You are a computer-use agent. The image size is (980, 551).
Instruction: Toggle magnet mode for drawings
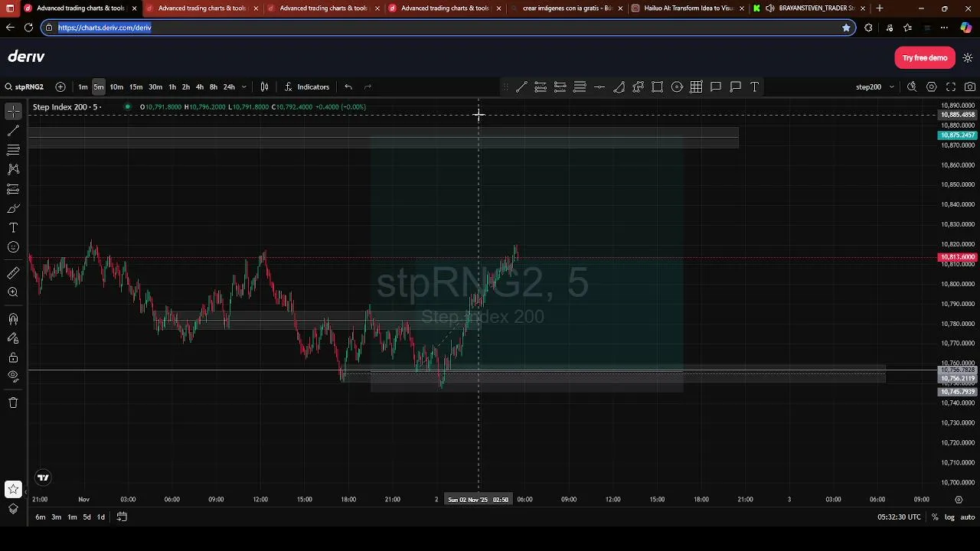(x=13, y=318)
